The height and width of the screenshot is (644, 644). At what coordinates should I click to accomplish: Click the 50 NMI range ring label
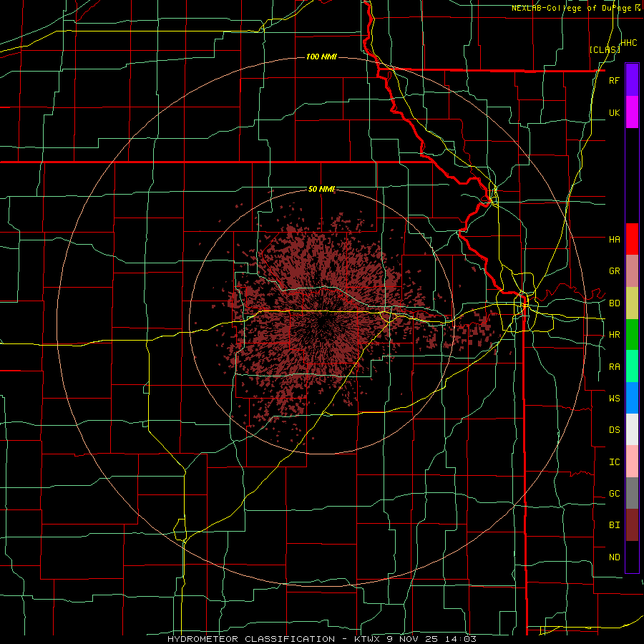click(321, 189)
